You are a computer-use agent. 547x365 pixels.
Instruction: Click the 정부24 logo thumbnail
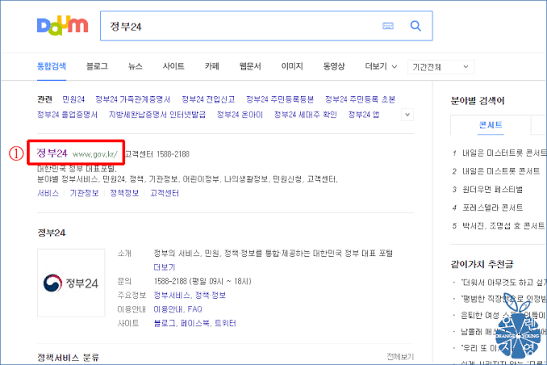click(71, 283)
